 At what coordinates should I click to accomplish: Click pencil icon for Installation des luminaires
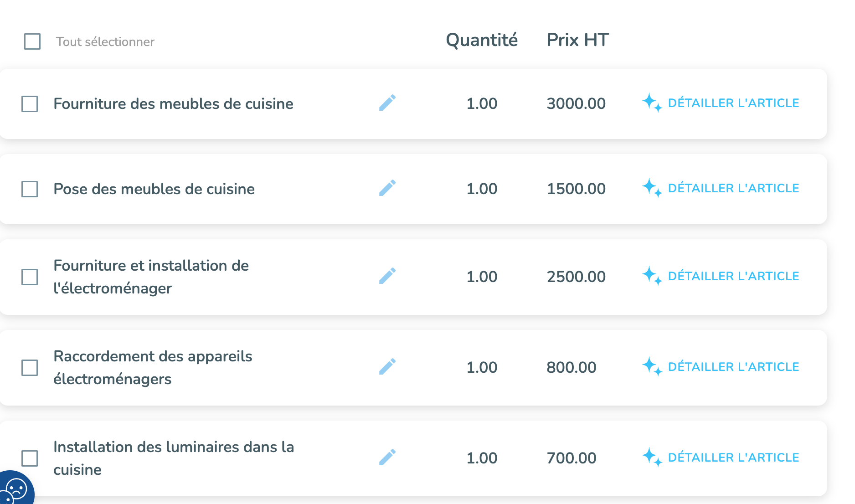pos(387,458)
